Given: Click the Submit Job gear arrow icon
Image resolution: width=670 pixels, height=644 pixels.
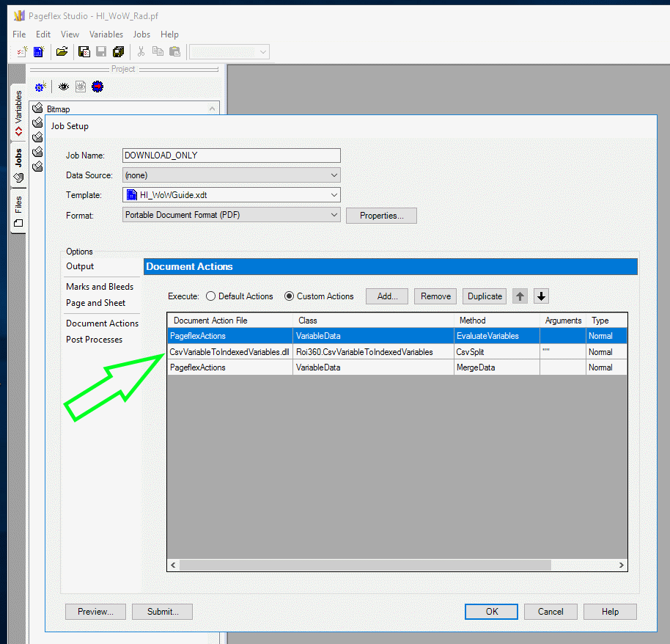Looking at the screenshot, I should [97, 87].
